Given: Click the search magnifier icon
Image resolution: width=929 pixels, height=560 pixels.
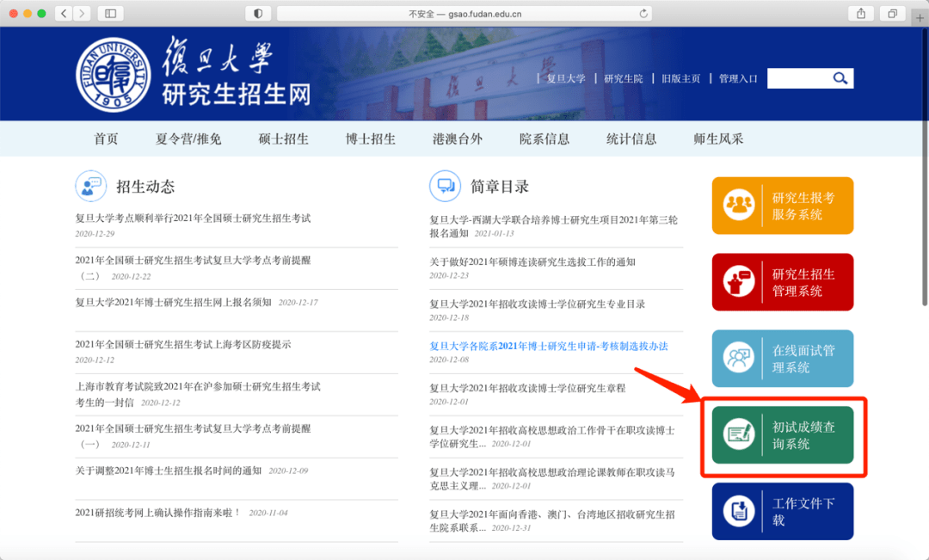Looking at the screenshot, I should 840,78.
